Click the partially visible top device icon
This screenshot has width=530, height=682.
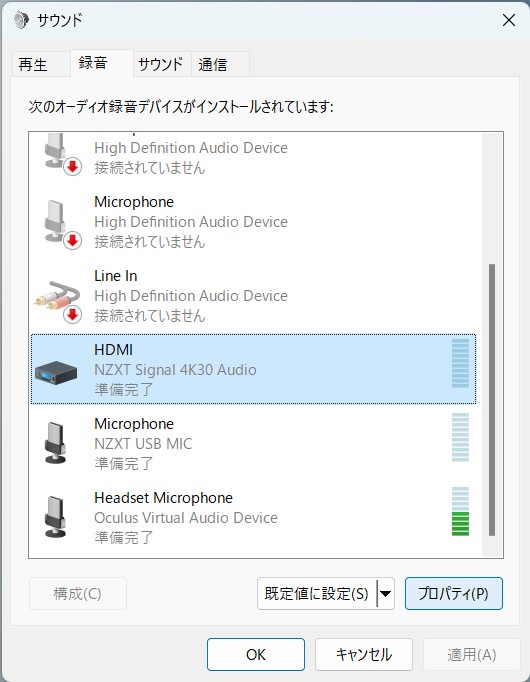tap(62, 154)
